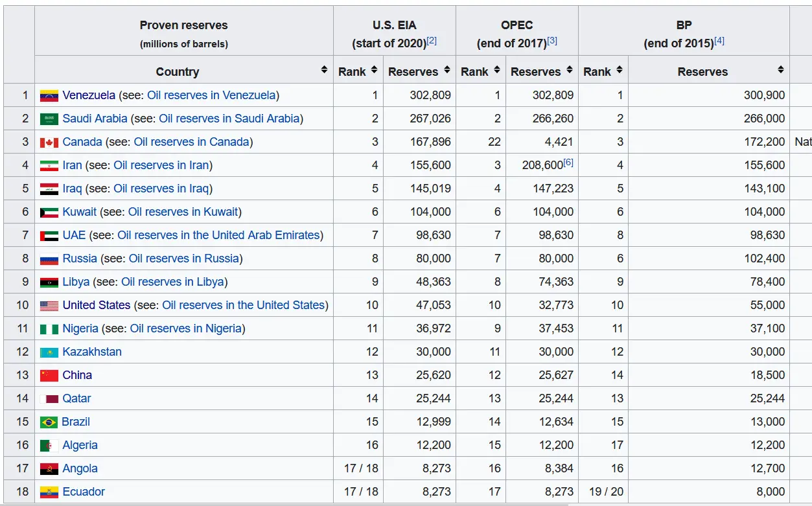Open footnote 6 next to Iran's OPEC reserves

[x=568, y=163]
